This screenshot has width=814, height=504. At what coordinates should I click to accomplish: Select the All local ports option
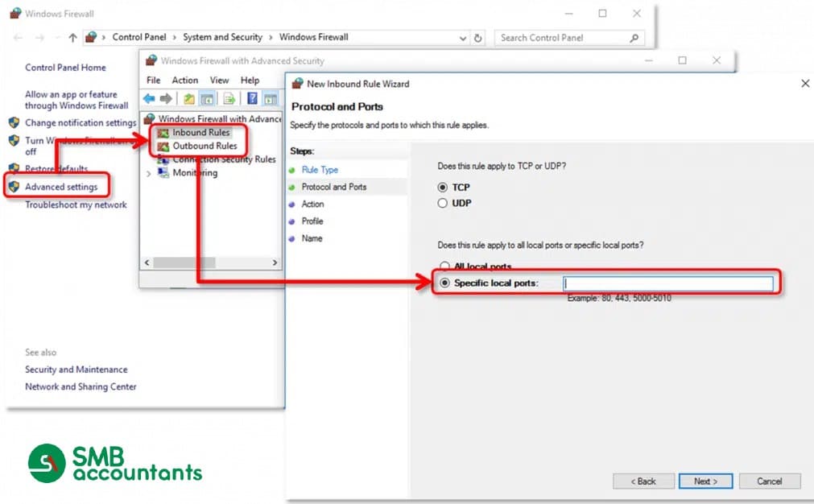pyautogui.click(x=445, y=266)
